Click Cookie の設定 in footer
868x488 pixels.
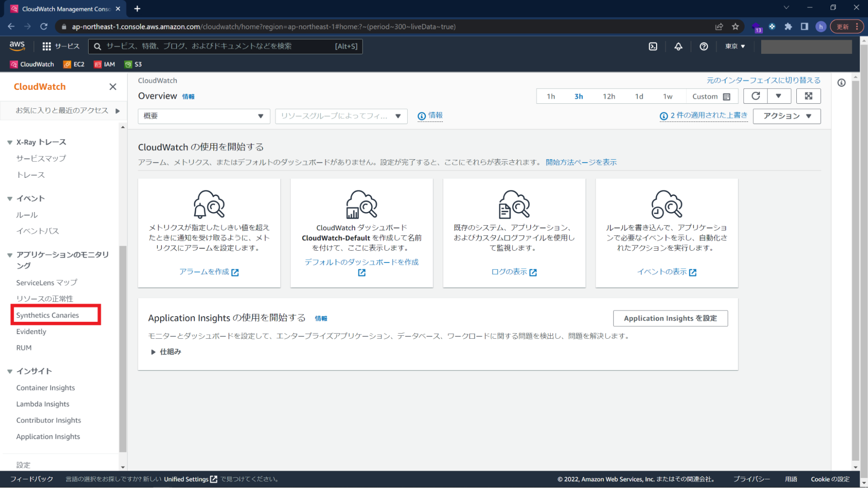coord(830,479)
